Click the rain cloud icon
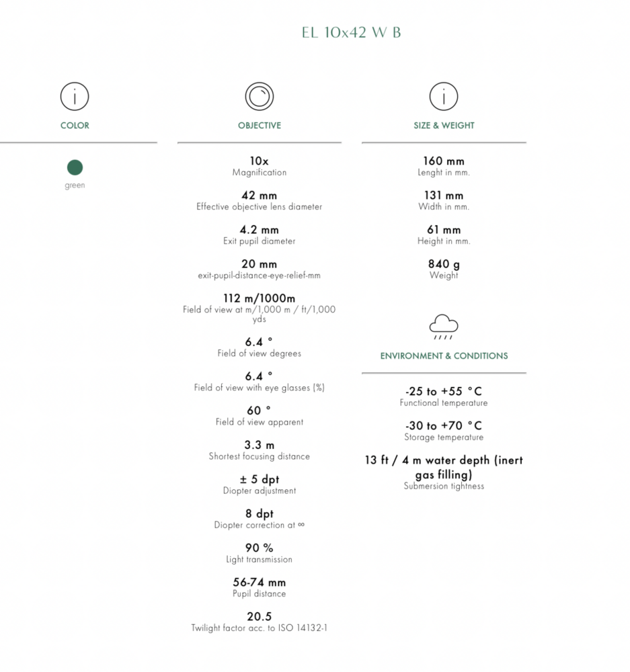This screenshot has width=630, height=672. click(444, 327)
